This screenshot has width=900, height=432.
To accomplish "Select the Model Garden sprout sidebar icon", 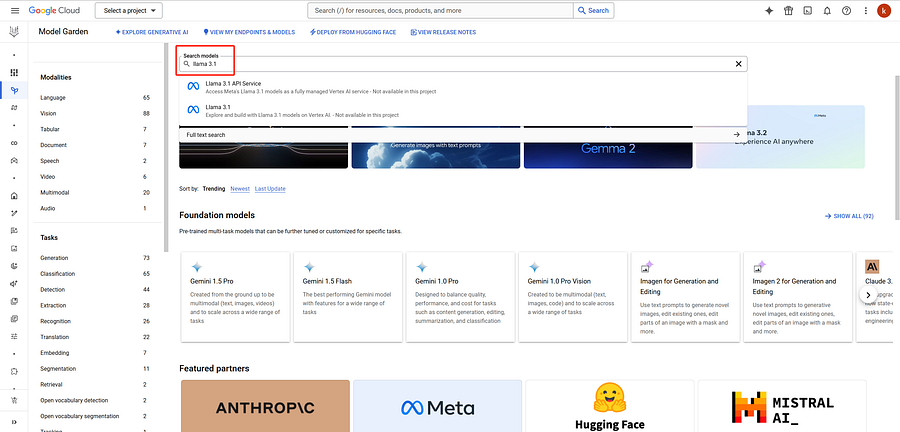I will [x=14, y=90].
